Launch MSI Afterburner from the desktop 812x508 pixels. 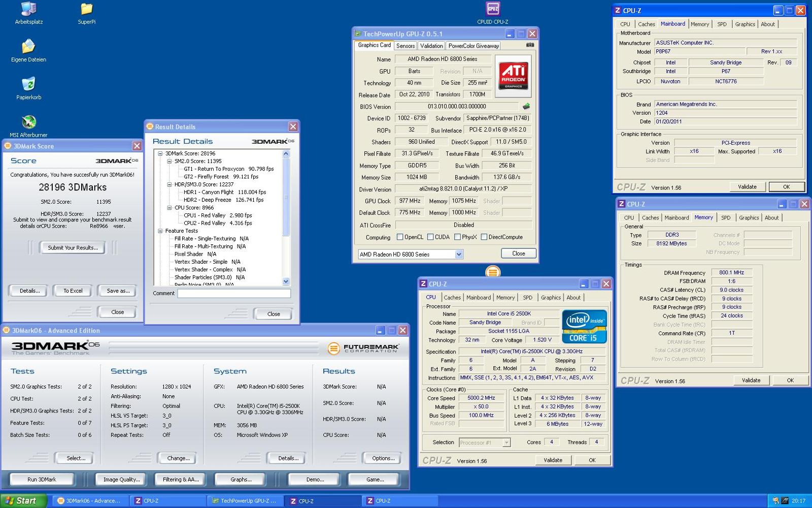tap(28, 126)
